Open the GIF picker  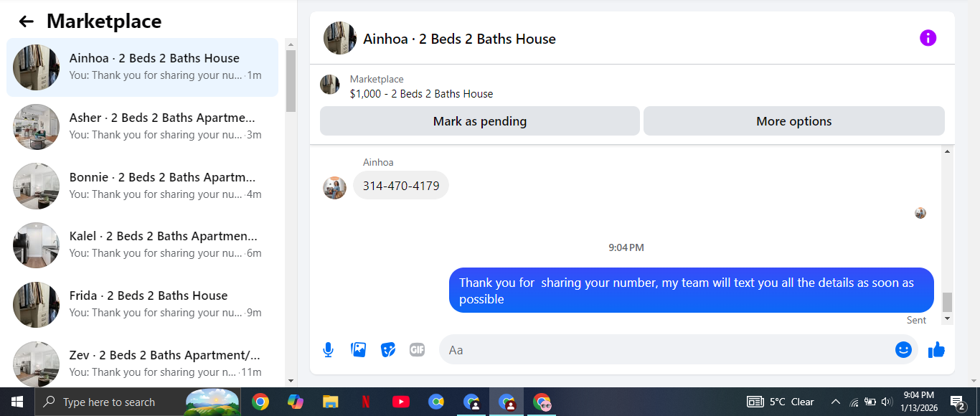coord(417,350)
